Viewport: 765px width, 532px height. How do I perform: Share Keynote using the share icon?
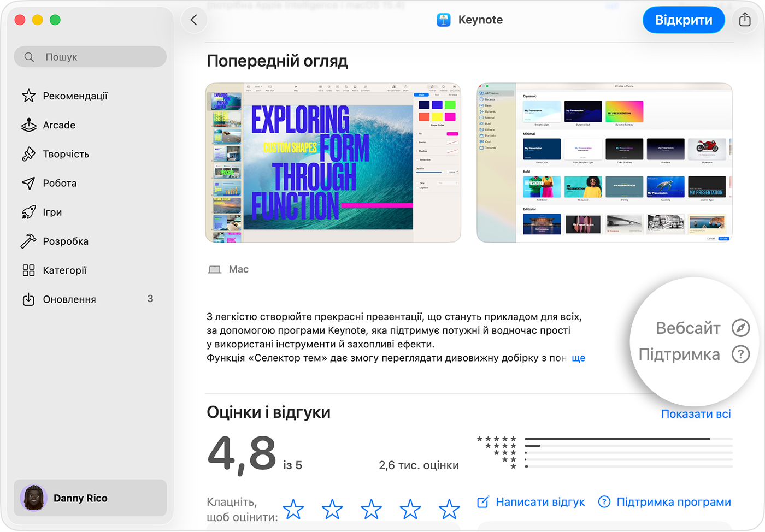pyautogui.click(x=744, y=20)
